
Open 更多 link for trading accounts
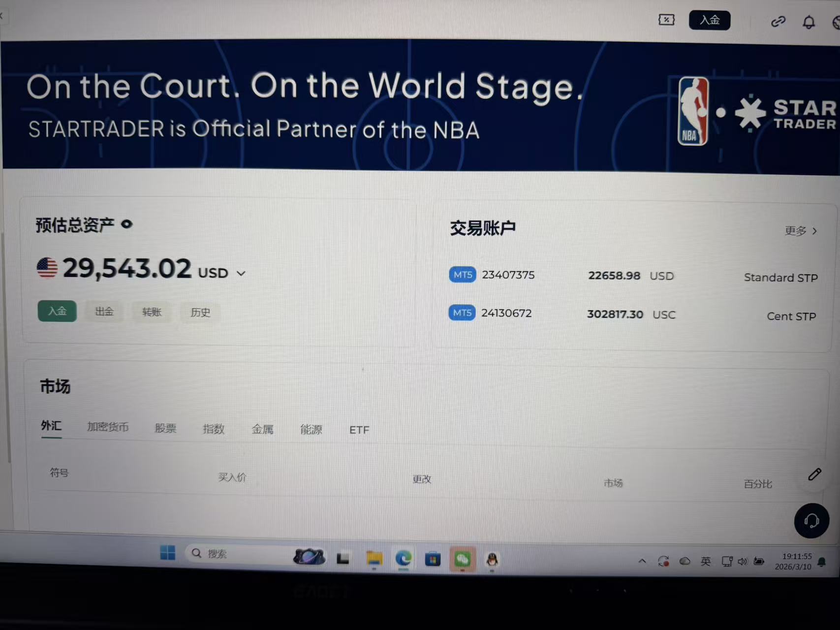(801, 231)
